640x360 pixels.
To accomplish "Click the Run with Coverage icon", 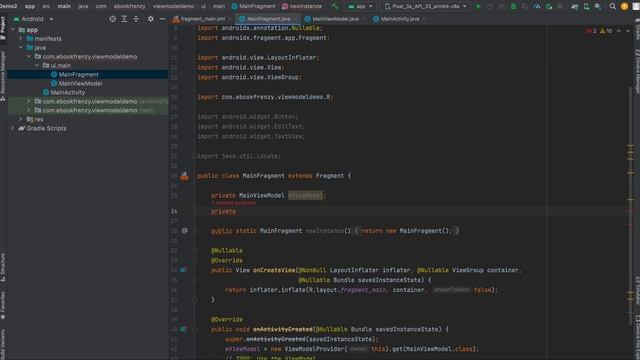I will click(525, 7).
